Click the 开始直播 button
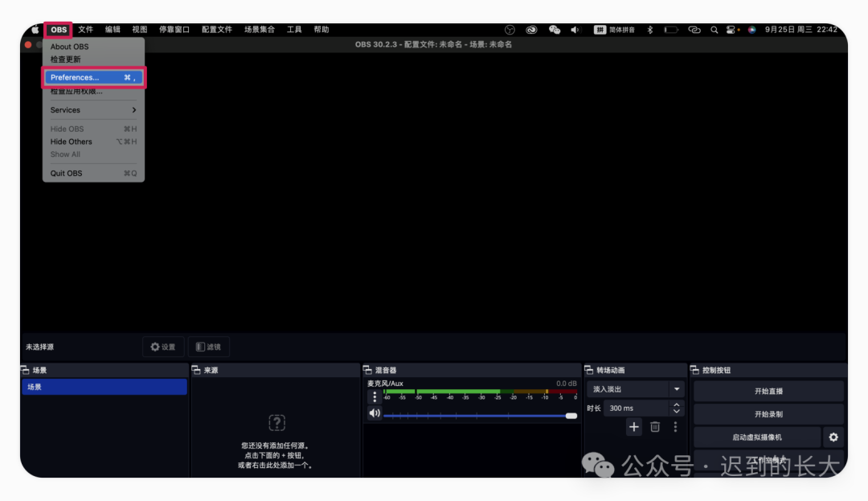This screenshot has height=501, width=868. 768,392
